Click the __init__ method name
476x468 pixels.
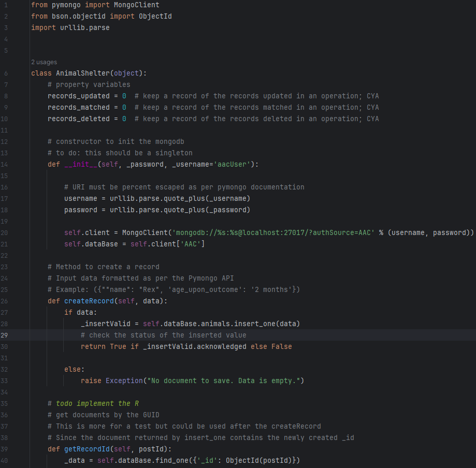click(x=80, y=164)
